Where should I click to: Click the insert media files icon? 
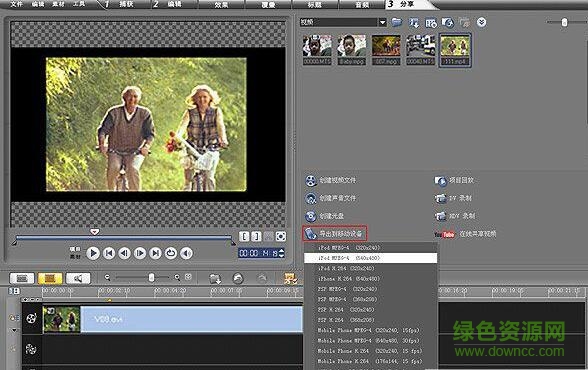(215, 279)
